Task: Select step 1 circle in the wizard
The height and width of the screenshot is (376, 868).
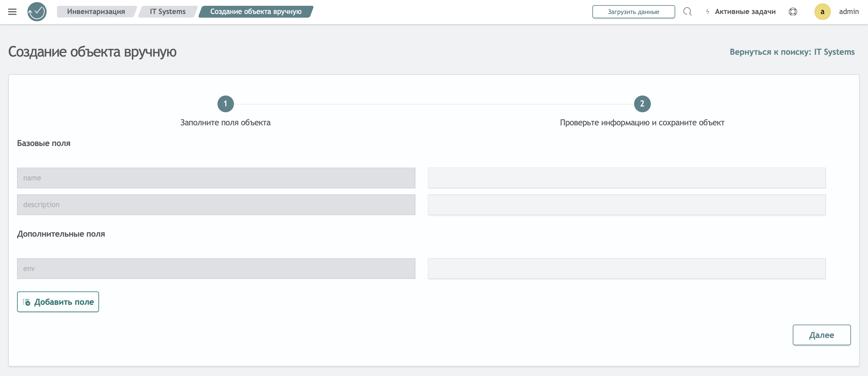Action: pos(225,104)
